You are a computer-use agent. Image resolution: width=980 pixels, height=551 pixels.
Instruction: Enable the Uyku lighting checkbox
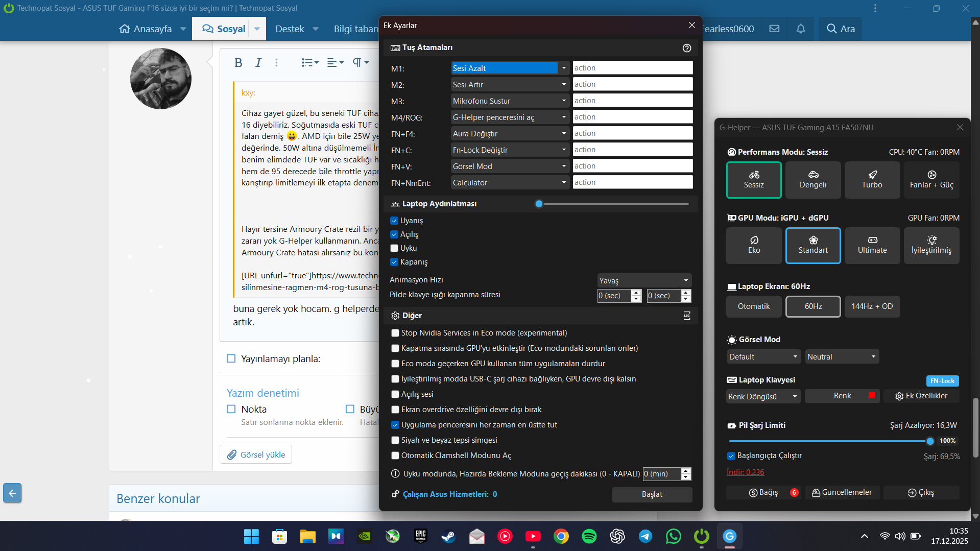click(x=394, y=248)
